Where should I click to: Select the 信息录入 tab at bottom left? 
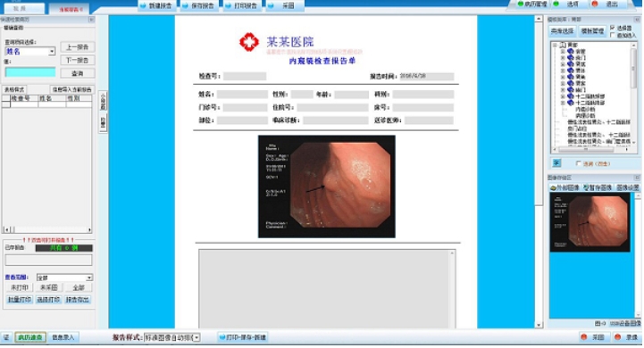pos(63,337)
